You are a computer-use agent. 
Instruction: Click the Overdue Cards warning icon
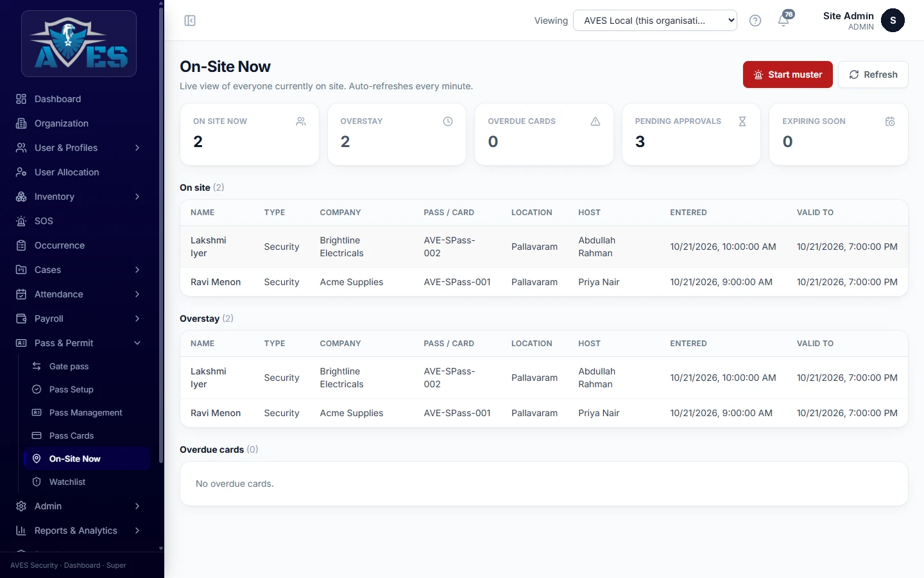tap(595, 121)
